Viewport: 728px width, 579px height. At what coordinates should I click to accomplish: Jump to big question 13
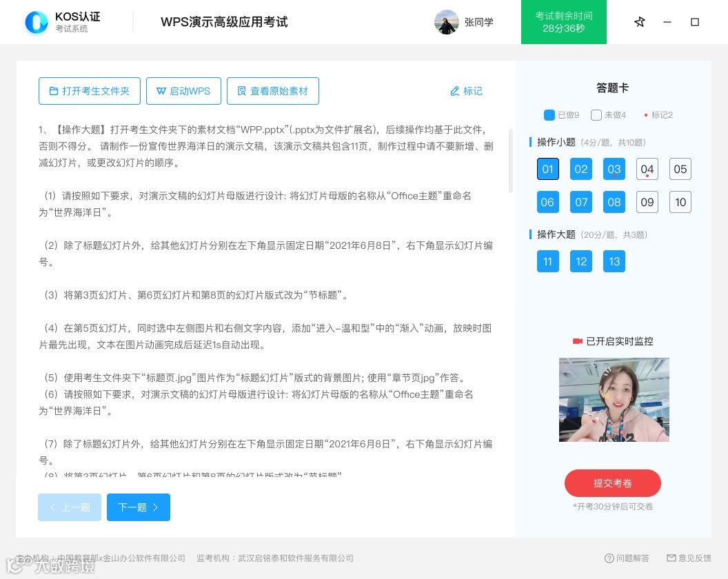tap(614, 261)
